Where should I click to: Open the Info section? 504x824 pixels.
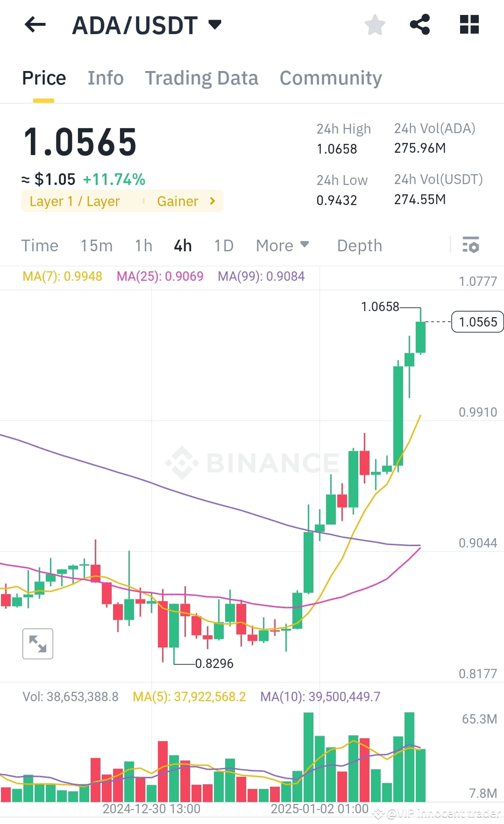click(x=105, y=78)
